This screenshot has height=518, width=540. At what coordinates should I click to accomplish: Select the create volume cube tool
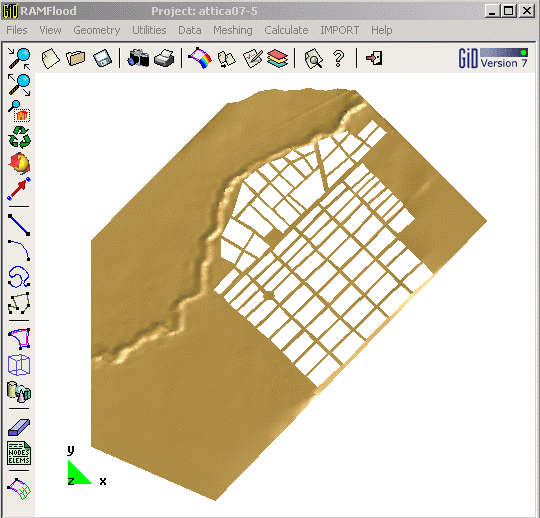click(x=19, y=365)
